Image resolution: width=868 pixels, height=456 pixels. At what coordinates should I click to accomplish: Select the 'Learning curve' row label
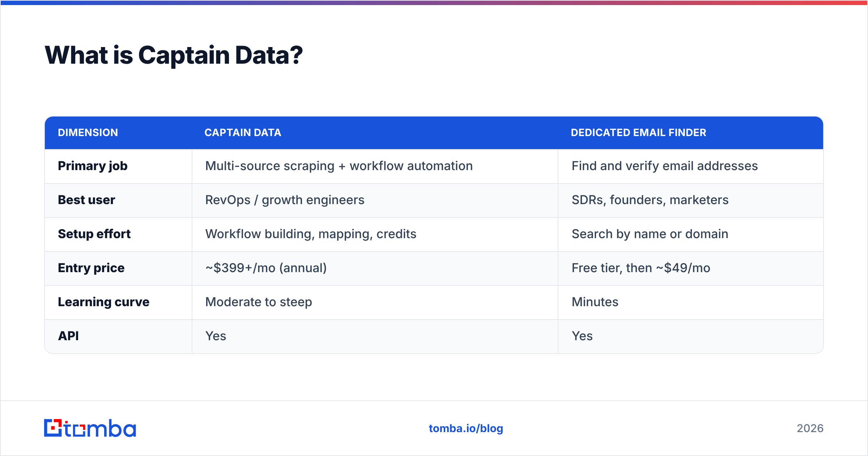point(103,302)
